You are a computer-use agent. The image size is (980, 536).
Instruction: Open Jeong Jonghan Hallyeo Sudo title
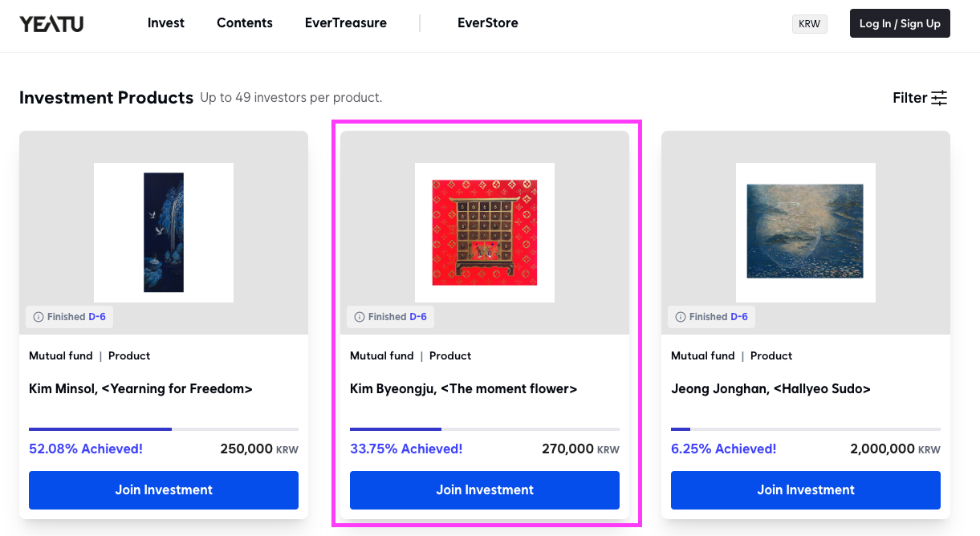click(771, 389)
